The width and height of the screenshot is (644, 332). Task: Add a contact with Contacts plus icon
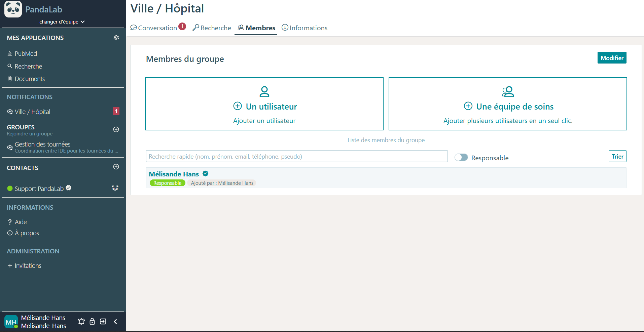[x=116, y=167]
